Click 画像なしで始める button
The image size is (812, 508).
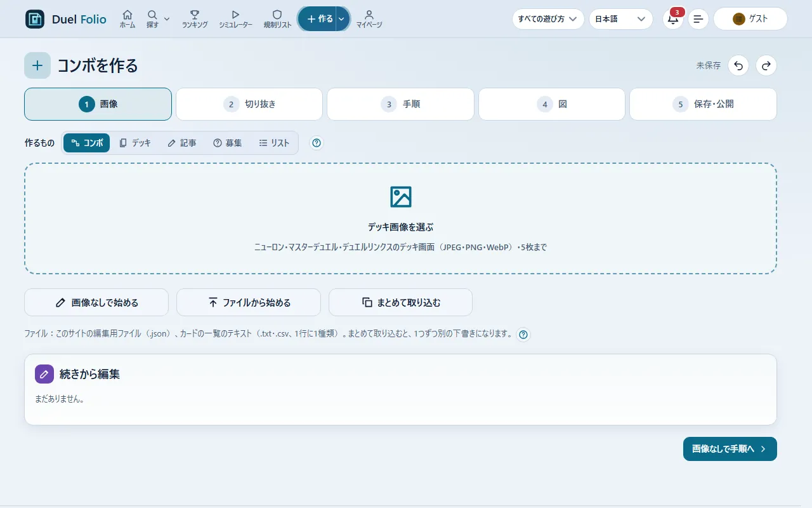click(x=96, y=302)
